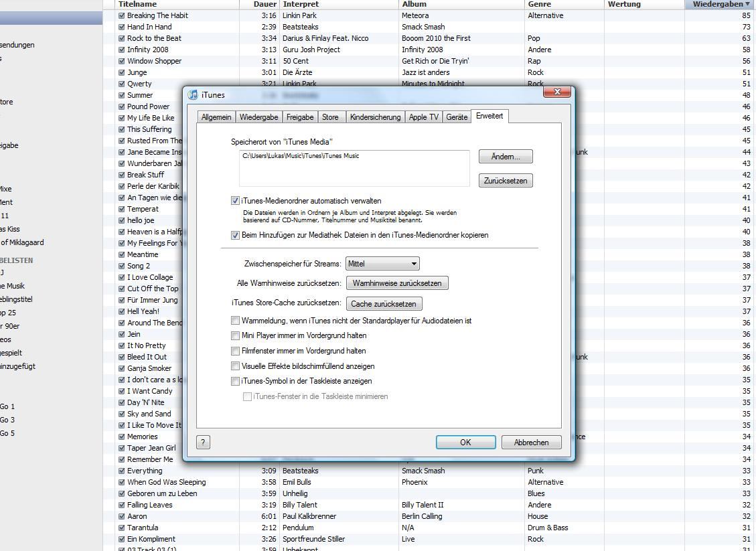
Task: Click the Ändern... button
Action: click(x=506, y=157)
